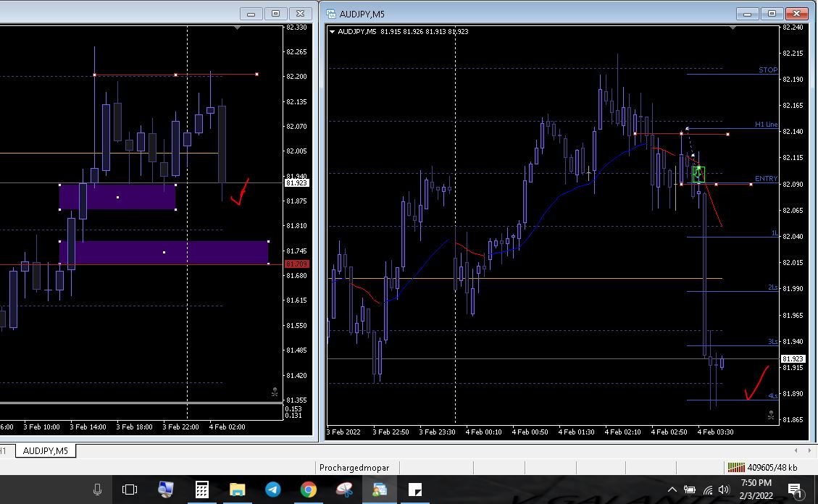Click the chart shift triangle atop the right chart
818x504 pixels.
pos(733,28)
